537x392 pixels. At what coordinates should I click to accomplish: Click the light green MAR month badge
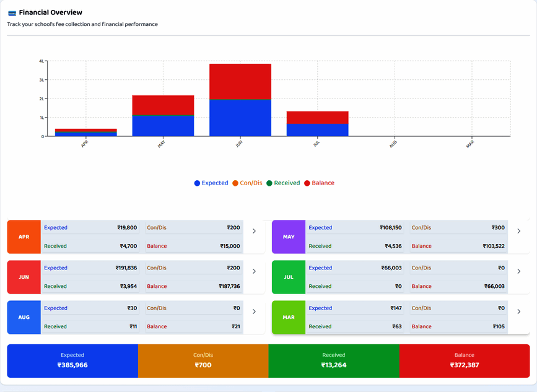coord(289,317)
